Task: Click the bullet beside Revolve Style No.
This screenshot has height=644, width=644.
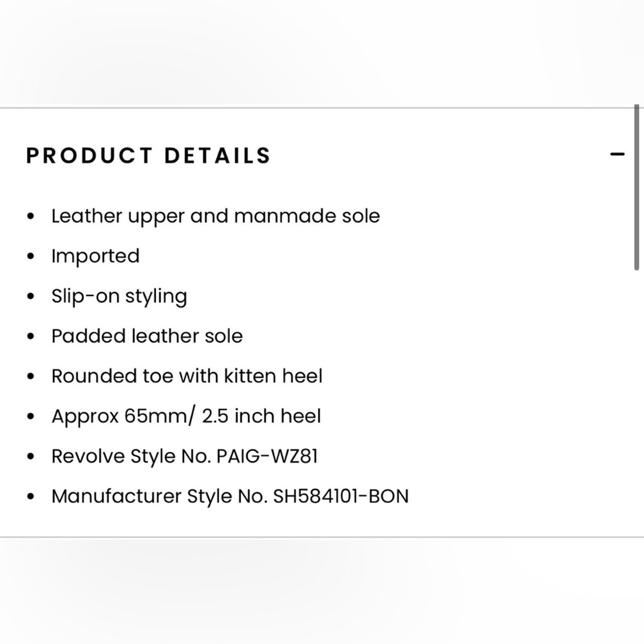Action: point(31,456)
